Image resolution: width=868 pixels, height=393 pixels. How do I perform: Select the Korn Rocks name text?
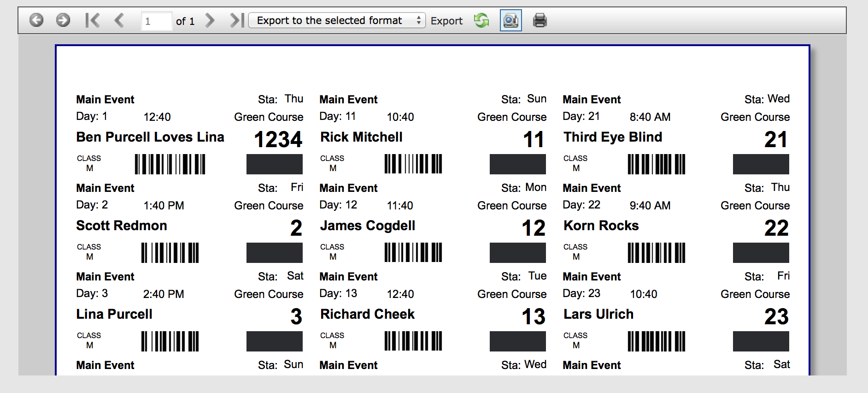(x=601, y=226)
